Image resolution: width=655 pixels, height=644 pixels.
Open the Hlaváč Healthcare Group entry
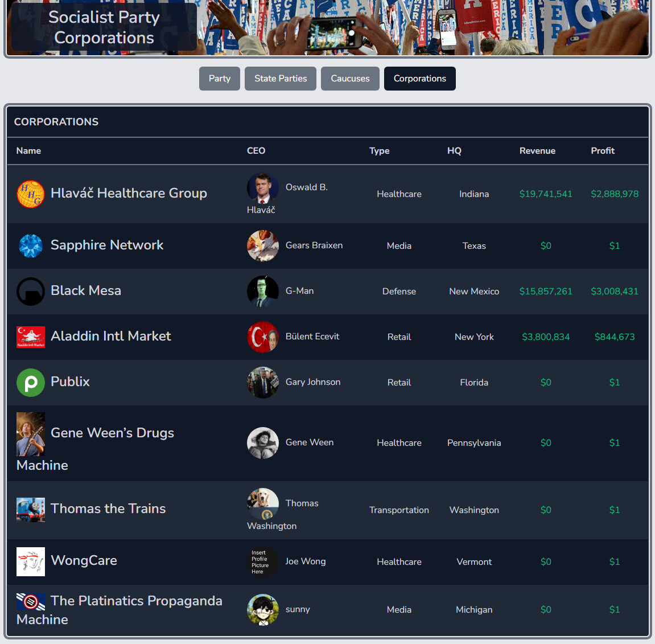pos(129,193)
